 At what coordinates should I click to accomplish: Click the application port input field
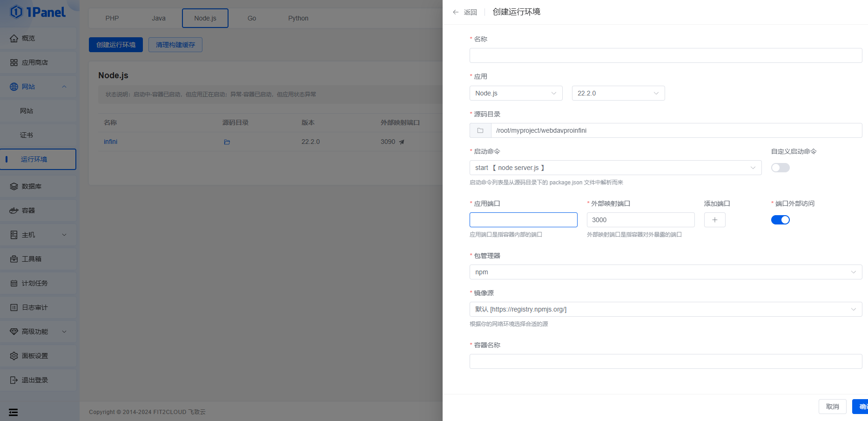[x=523, y=220]
